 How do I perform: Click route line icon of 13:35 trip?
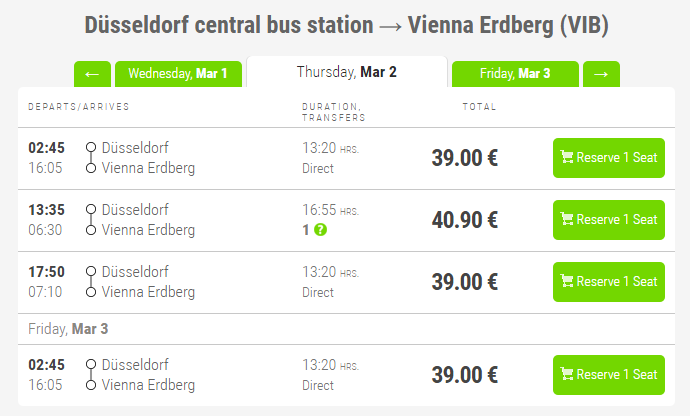point(91,220)
